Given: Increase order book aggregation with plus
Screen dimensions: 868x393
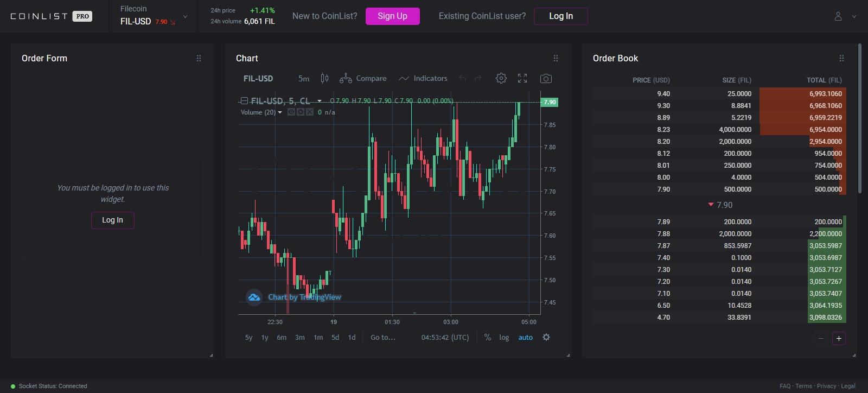Looking at the screenshot, I should click(839, 338).
